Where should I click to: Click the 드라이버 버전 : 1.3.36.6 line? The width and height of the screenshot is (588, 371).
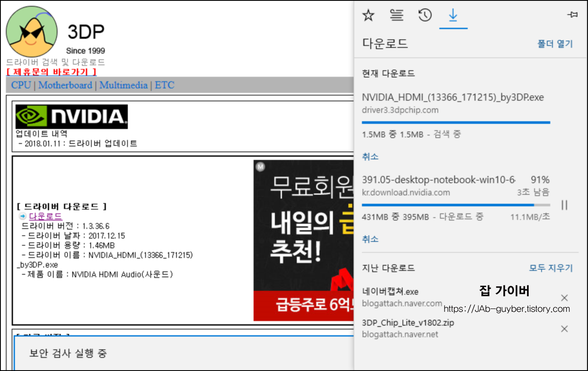click(x=66, y=226)
